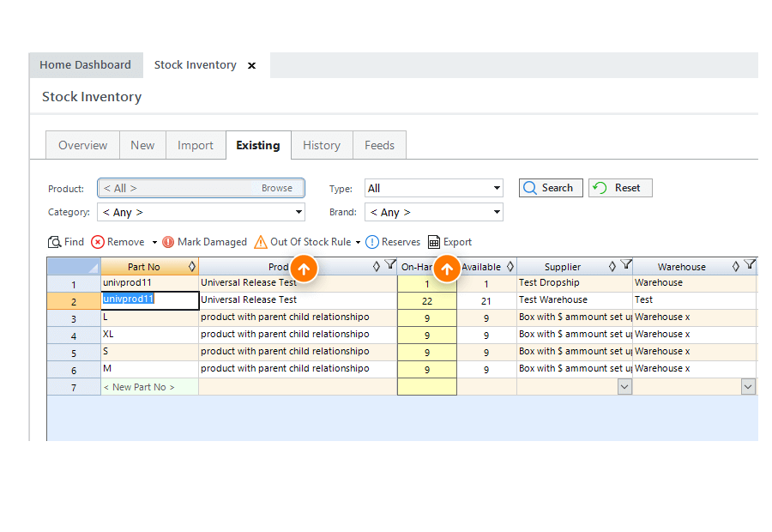Click the Product column filter funnel icon
Image resolution: width=772 pixels, height=532 pixels.
pos(390,264)
